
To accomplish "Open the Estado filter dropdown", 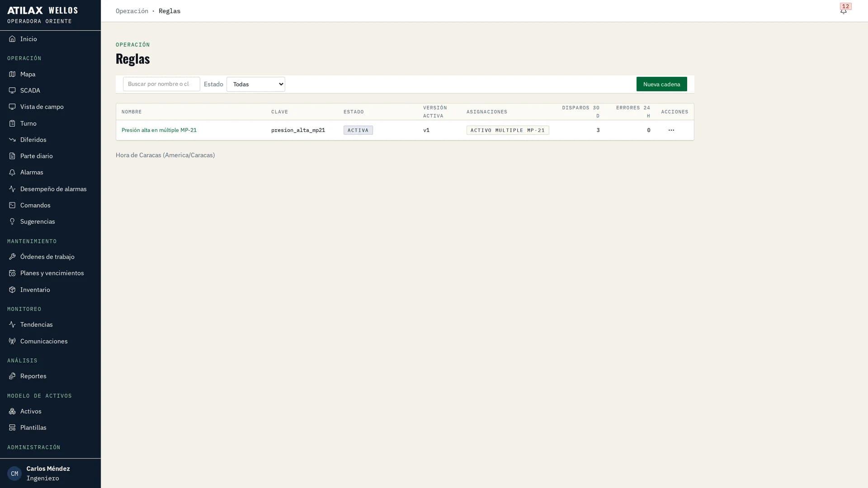I will click(255, 84).
